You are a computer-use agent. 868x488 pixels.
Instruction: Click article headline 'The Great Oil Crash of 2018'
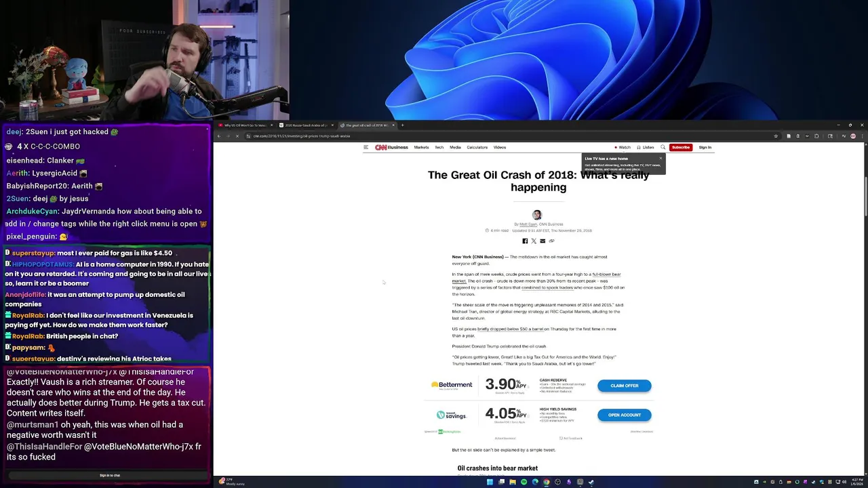538,181
